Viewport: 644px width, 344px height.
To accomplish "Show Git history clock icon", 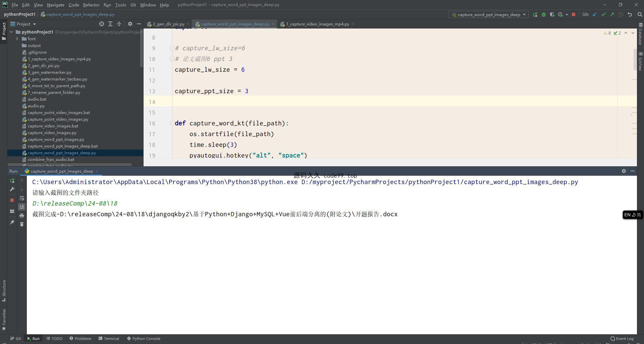I will 621,14.
